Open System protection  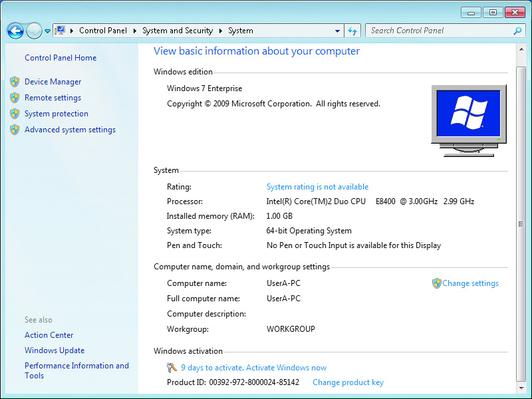click(x=57, y=114)
